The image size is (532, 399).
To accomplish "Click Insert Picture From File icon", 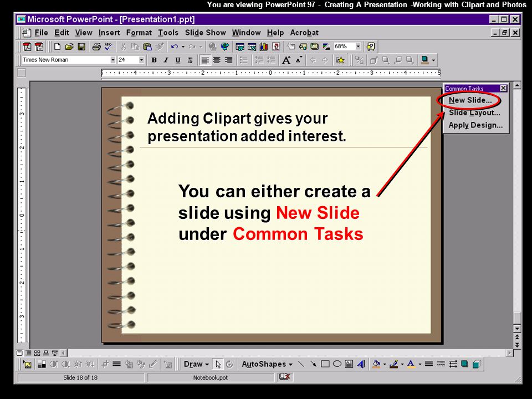I will point(27,365).
